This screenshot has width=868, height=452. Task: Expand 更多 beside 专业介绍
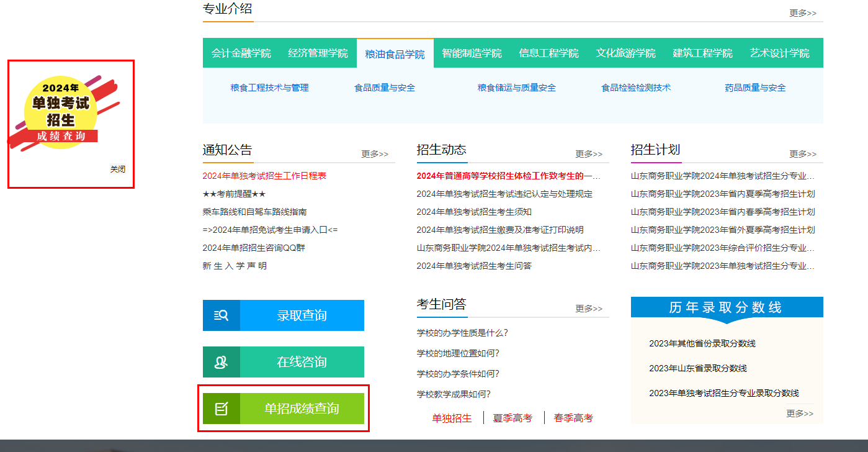coord(802,13)
